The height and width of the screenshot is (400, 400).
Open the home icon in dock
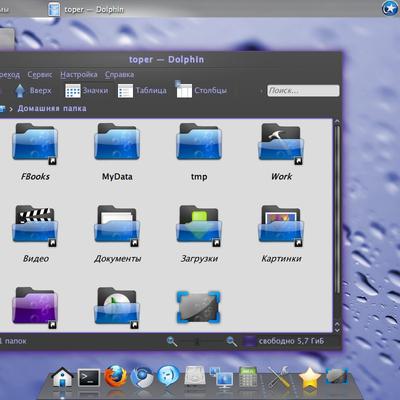point(62,378)
